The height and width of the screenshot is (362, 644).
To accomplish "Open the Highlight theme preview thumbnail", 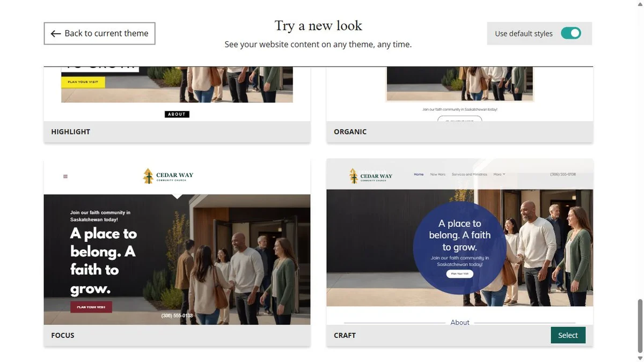I will tap(177, 94).
